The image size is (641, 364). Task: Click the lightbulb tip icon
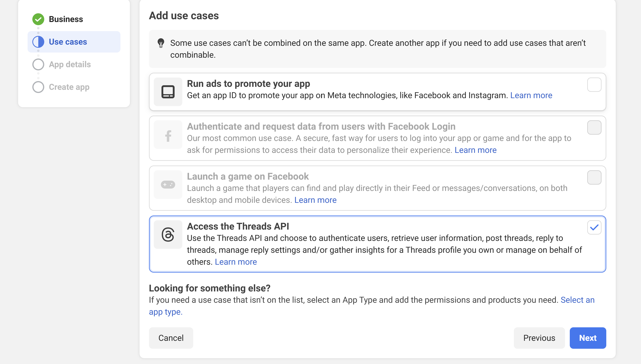(x=161, y=43)
